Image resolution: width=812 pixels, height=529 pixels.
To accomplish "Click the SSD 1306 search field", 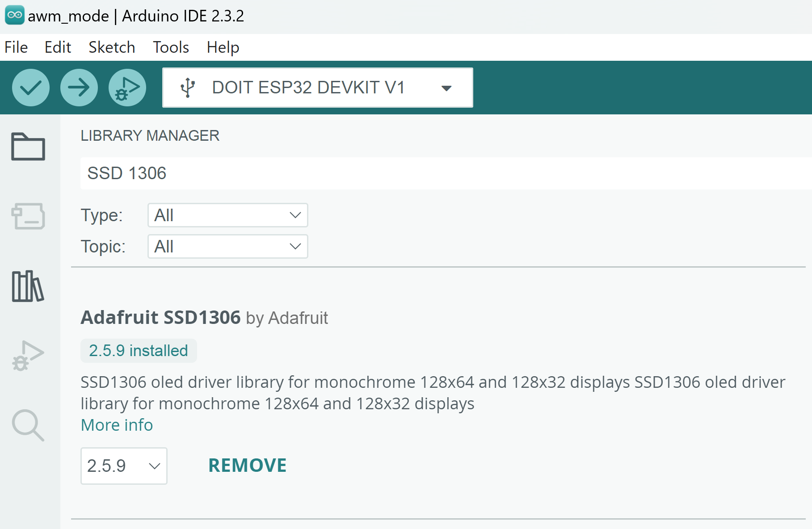I will (446, 173).
